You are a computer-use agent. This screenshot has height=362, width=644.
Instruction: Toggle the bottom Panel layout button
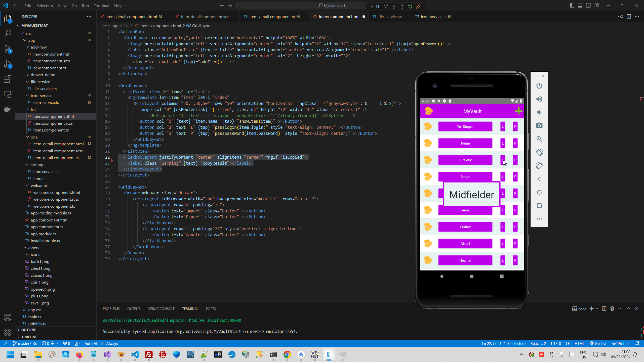pos(580,6)
